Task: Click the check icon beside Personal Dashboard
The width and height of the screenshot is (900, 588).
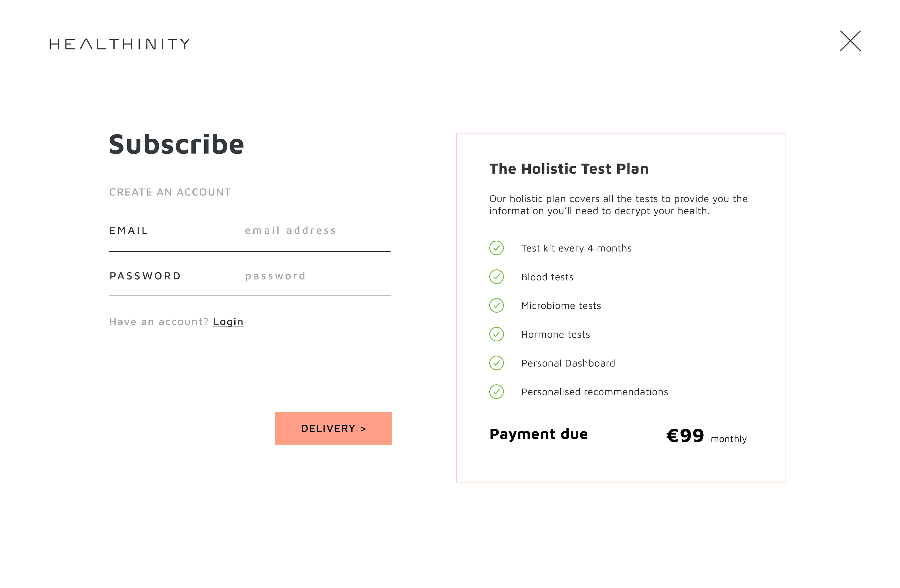Action: 496,363
